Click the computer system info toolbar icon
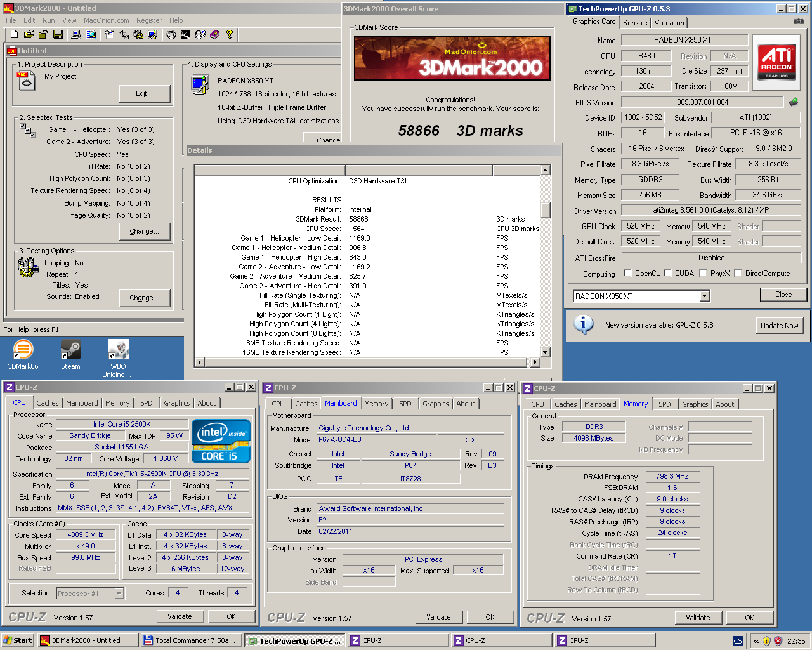 click(76, 34)
